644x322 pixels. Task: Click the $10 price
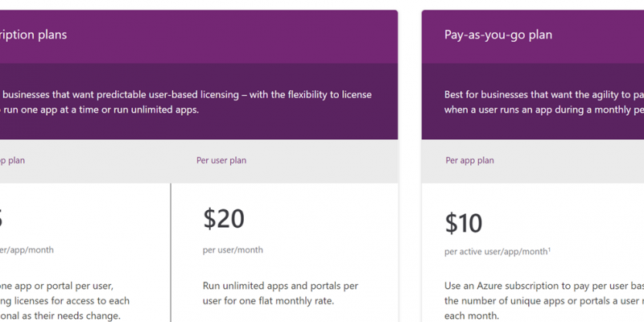[464, 223]
